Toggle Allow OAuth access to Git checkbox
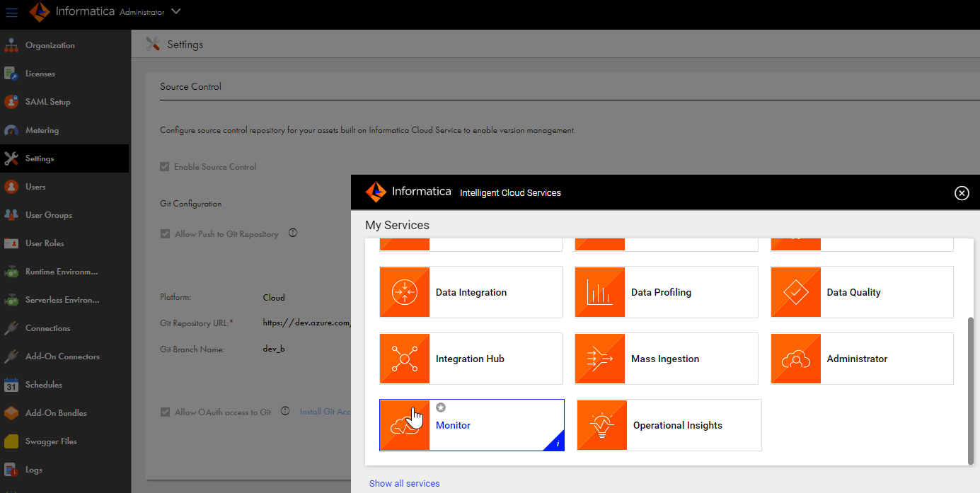Image resolution: width=980 pixels, height=493 pixels. click(x=165, y=412)
